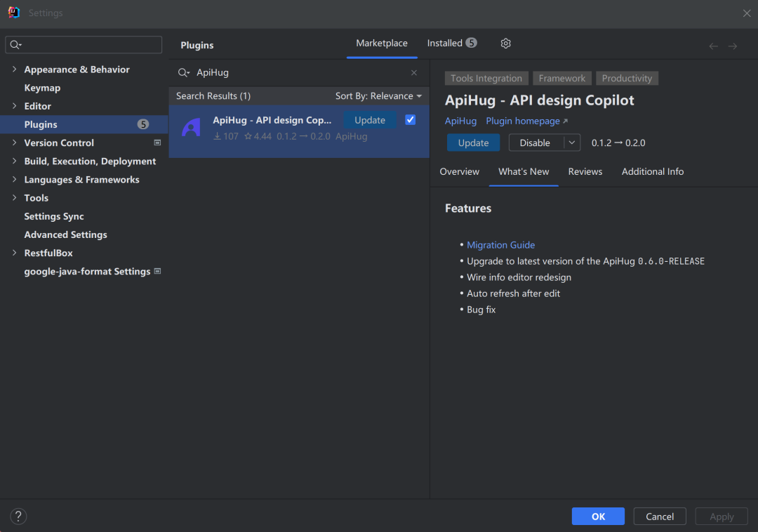Expand the Languages & Frameworks node
758x532 pixels.
(x=14, y=180)
